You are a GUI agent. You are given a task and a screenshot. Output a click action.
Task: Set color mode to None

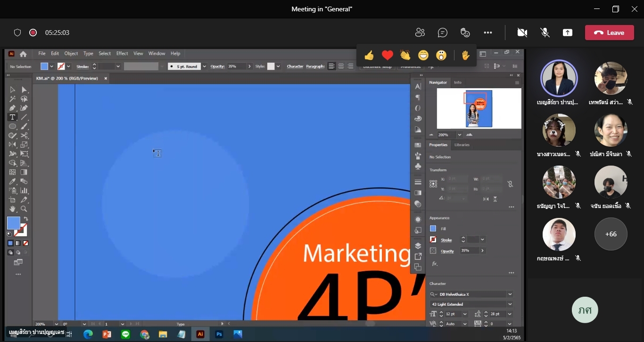pyautogui.click(x=26, y=243)
